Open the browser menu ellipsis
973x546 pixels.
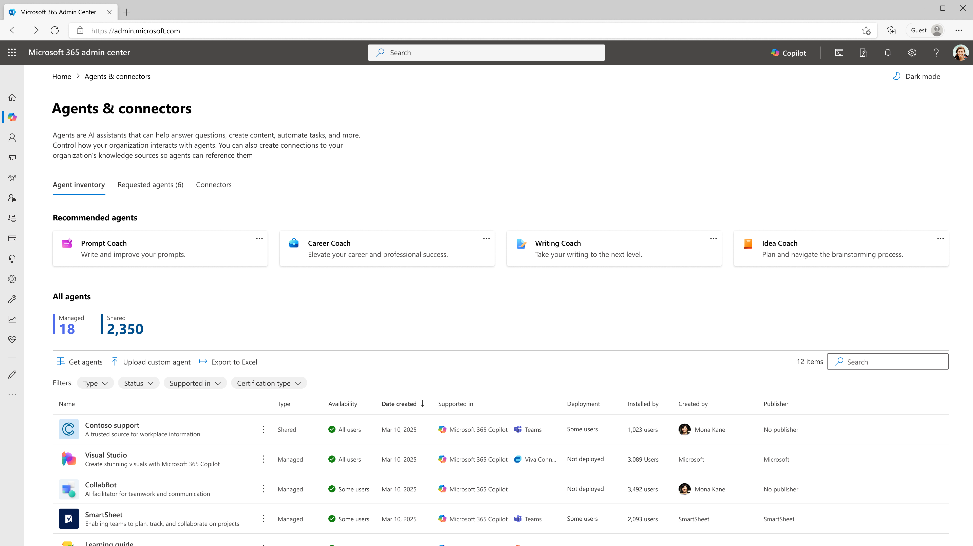pyautogui.click(x=959, y=30)
